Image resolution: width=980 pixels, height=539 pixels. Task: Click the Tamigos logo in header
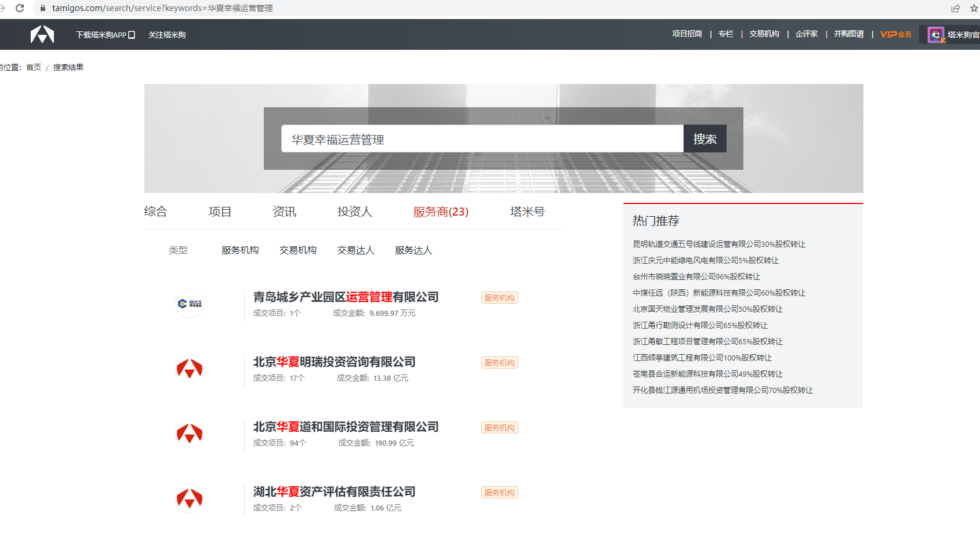[42, 35]
